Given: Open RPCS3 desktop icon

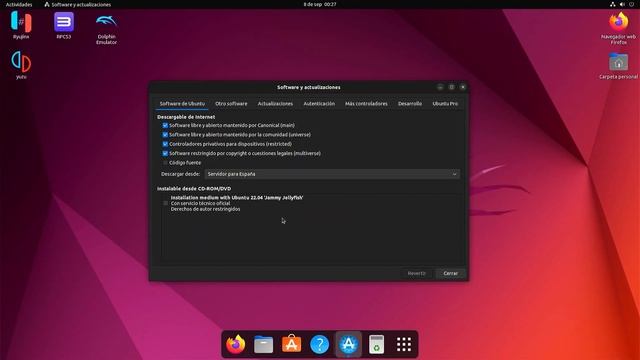Looking at the screenshot, I should coord(64,24).
